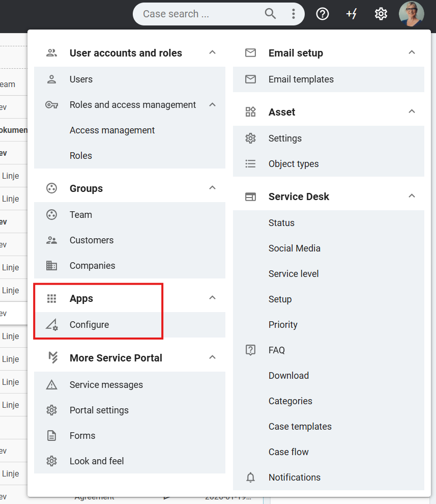Open the settings gear in top bar
This screenshot has height=504, width=436.
[x=381, y=14]
